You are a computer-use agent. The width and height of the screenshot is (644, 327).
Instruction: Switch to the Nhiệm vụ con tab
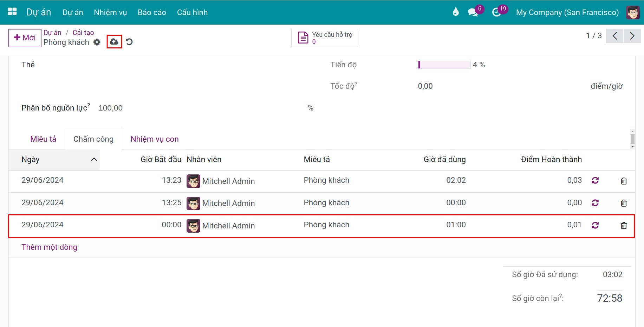155,139
